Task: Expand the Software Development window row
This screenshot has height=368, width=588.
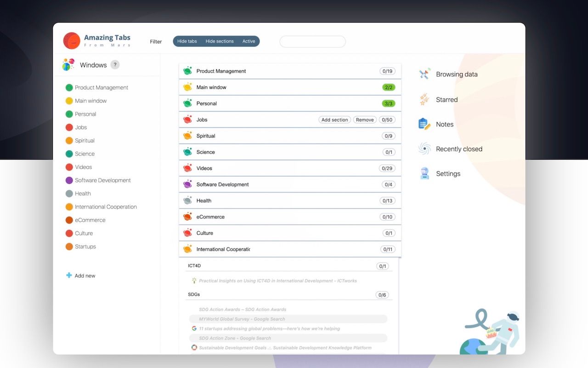Action: click(290, 184)
